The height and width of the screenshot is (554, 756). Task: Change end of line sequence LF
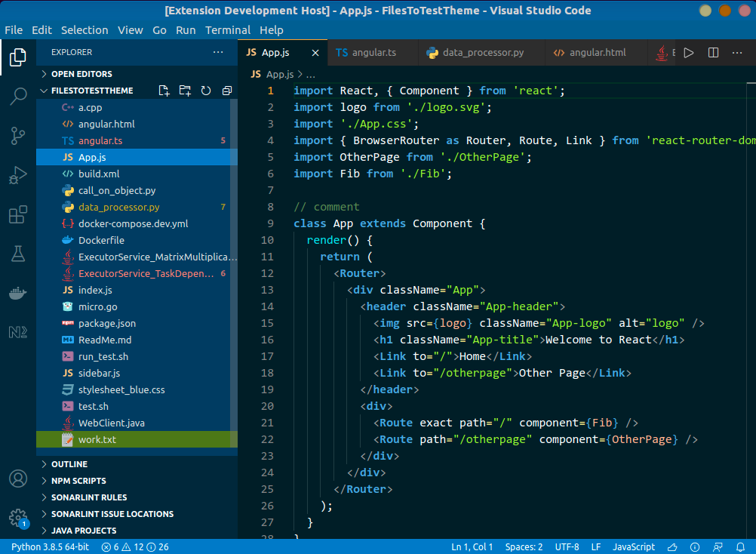[596, 546]
